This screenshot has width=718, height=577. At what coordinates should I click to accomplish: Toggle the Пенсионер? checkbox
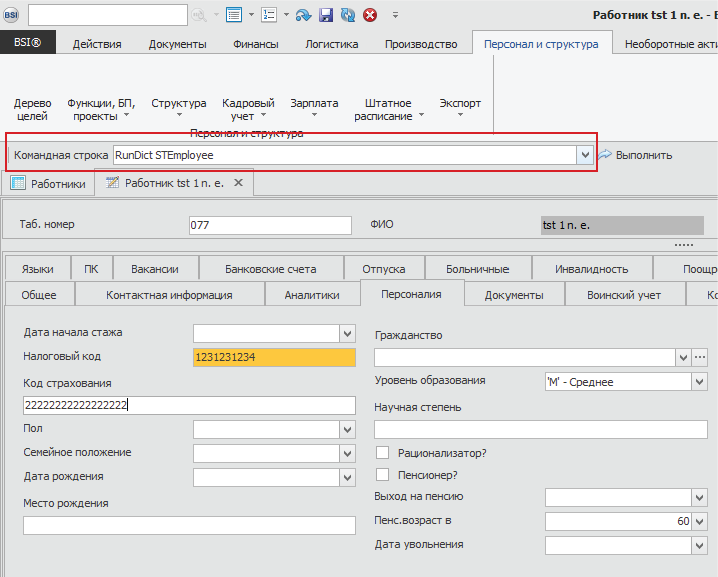click(x=382, y=475)
